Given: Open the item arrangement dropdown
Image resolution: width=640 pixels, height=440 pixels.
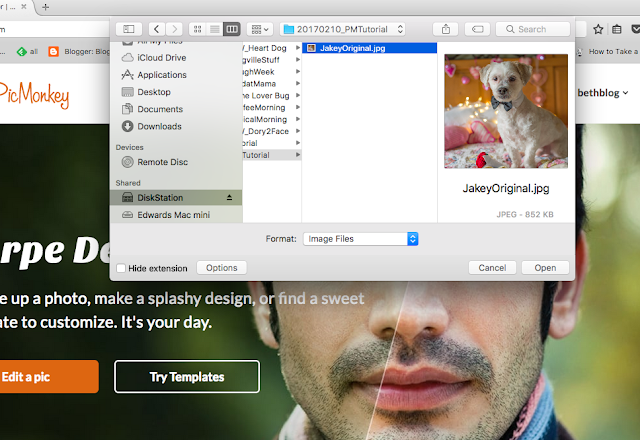Looking at the screenshot, I should click(x=260, y=29).
